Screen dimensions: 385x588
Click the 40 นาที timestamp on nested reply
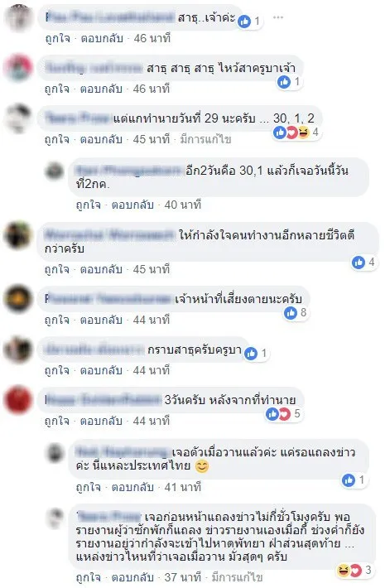point(183,205)
